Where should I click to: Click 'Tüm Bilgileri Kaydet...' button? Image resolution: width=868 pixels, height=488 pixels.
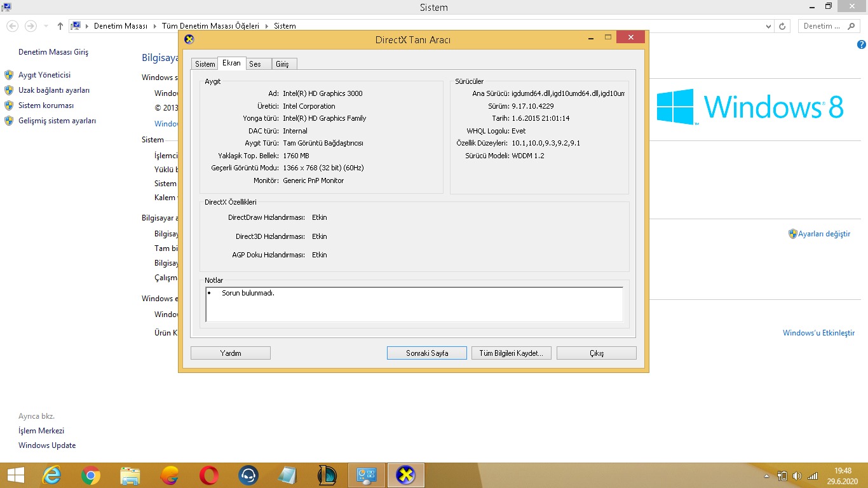[x=511, y=353]
